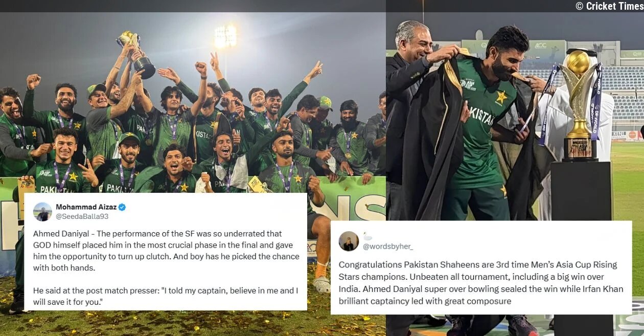Click the trophy raised by the team
Screen dimensions: 644x336
(136, 54)
